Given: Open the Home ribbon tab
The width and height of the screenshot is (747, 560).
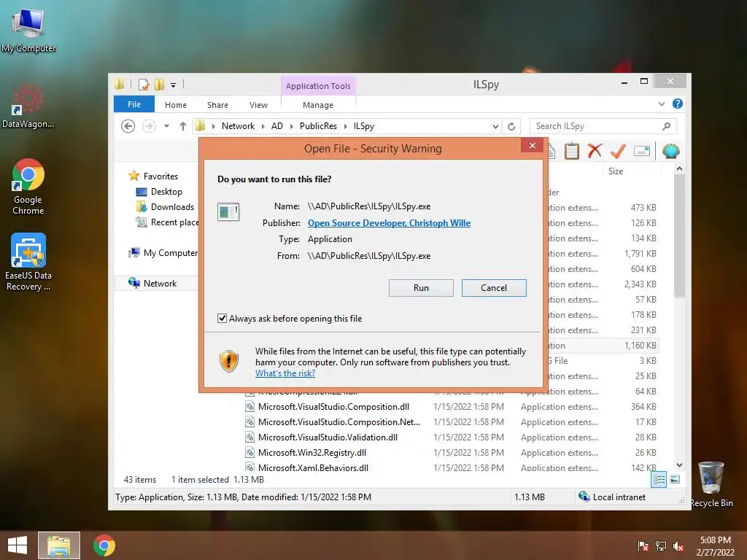Looking at the screenshot, I should pos(176,105).
